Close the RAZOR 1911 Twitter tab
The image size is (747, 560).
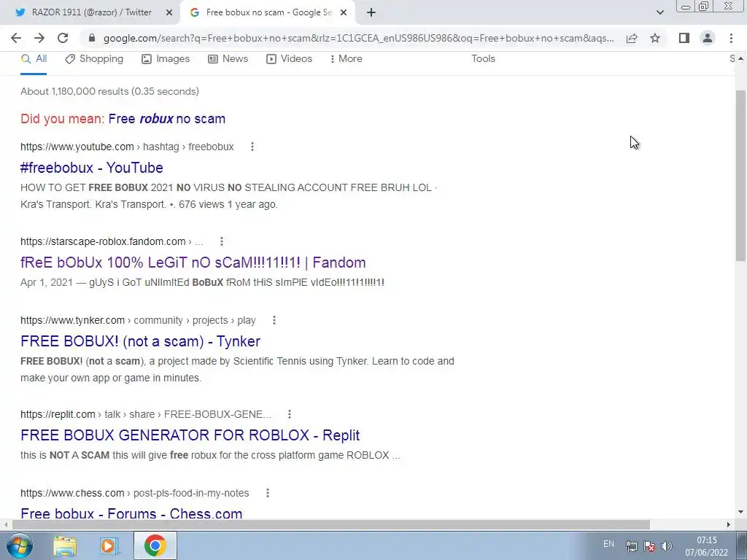pos(169,13)
